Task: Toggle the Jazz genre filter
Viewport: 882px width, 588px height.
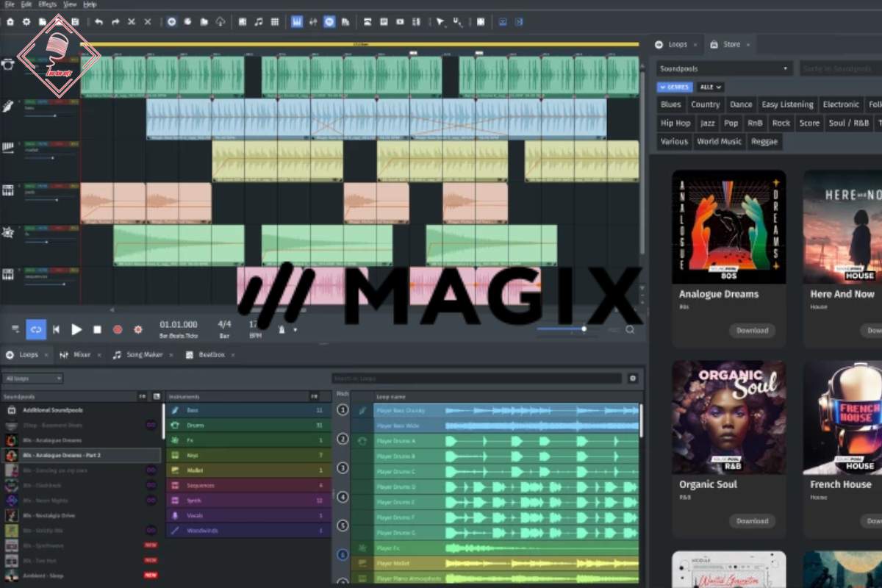Action: [707, 123]
